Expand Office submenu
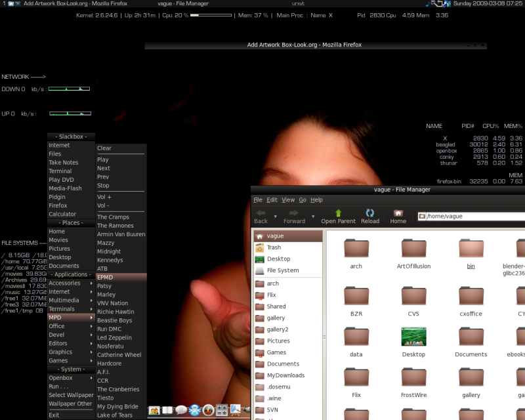Viewport: 525px width, 420px height. (x=71, y=326)
